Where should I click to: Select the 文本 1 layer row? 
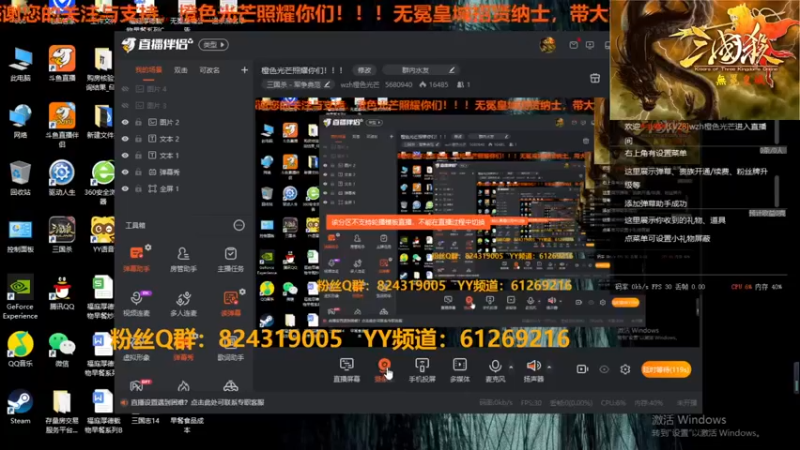click(185, 156)
